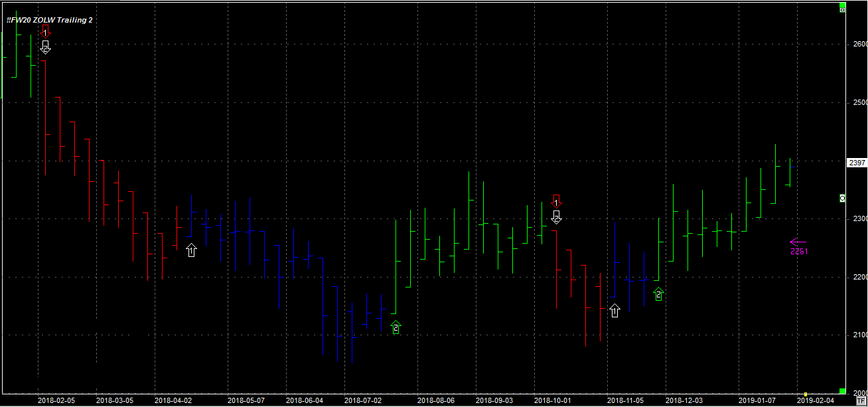Click the 2019-02-04 date label on the time axis
Viewport: 868px width, 407px height.
click(x=816, y=400)
